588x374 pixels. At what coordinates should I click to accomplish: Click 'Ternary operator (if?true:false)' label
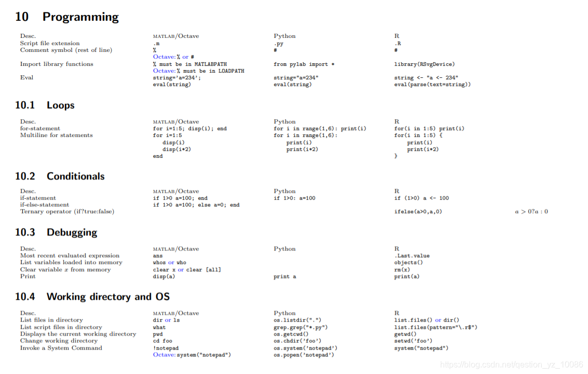67,211
